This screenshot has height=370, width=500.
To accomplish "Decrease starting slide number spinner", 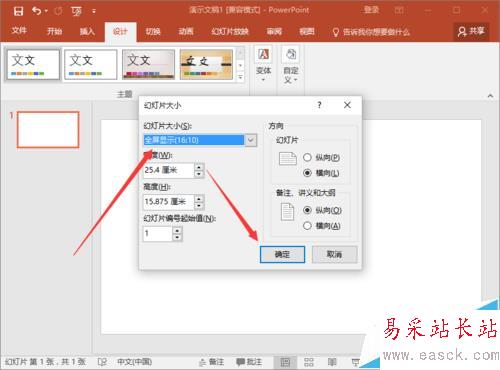I will tap(177, 237).
